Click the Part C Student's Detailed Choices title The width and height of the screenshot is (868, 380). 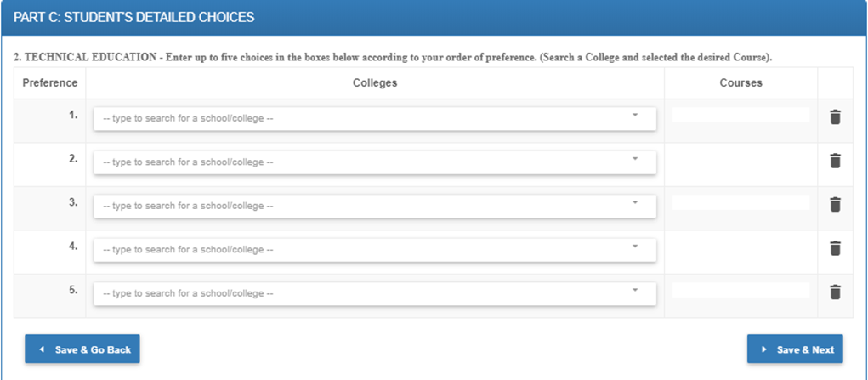click(134, 17)
